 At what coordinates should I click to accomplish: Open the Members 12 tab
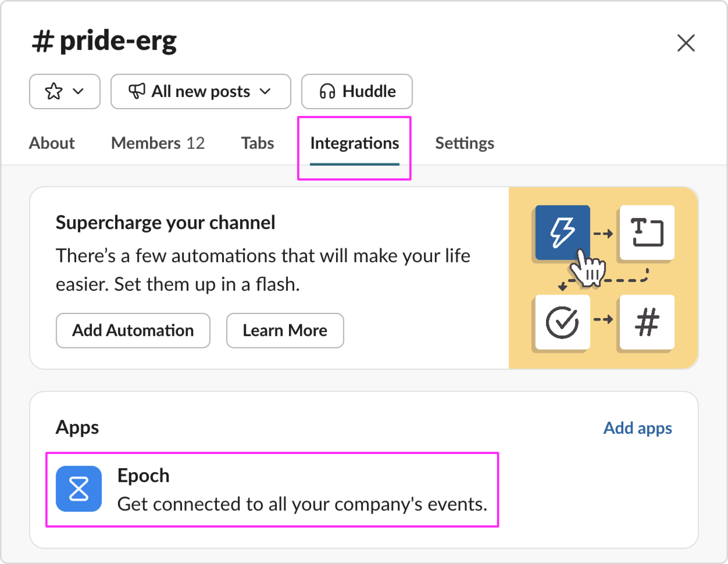[x=158, y=143]
